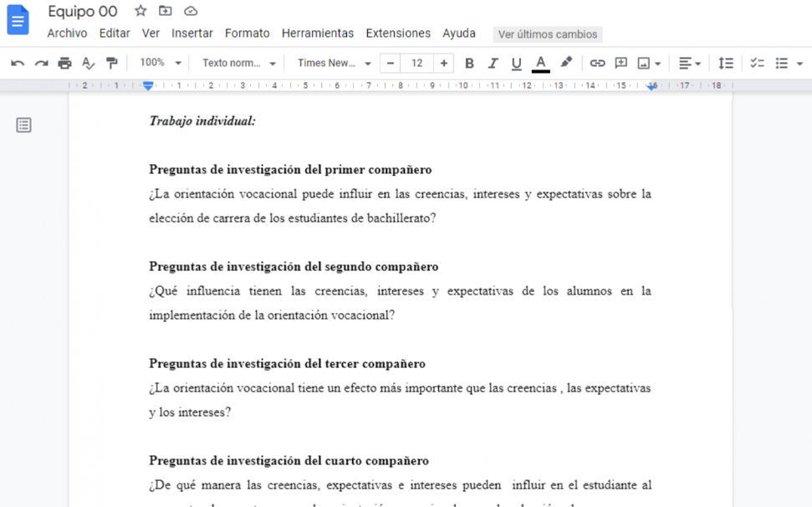Click Ver últimos cambios

tap(548, 34)
